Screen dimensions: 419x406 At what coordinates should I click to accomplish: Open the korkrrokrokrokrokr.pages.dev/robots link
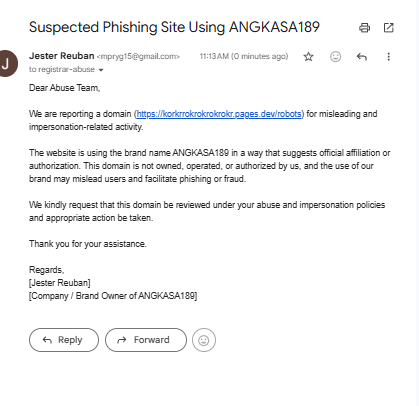(x=219, y=114)
